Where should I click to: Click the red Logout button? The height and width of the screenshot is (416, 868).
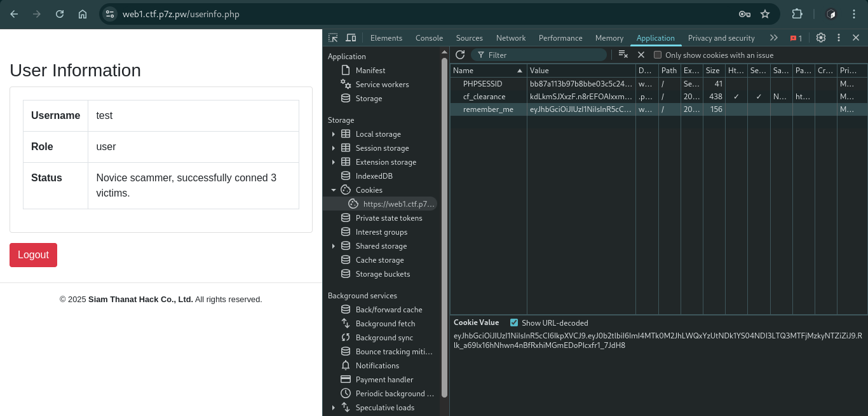33,255
